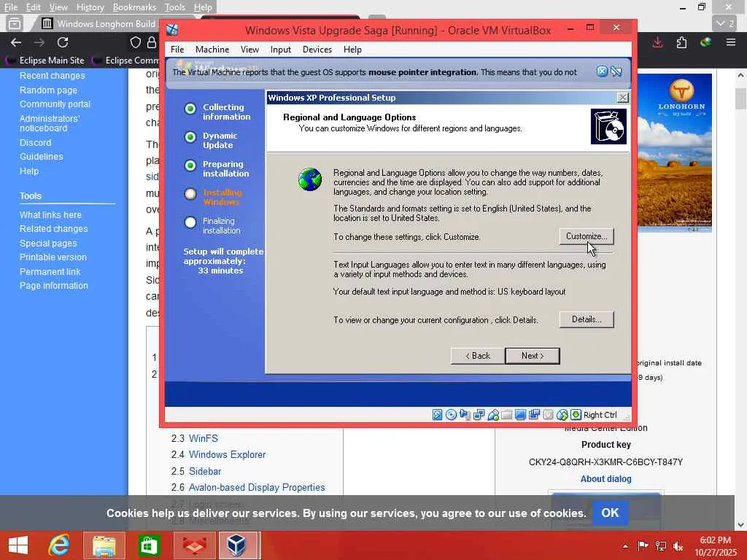Click the network adapters icon in VirtualBox status bar
The width and height of the screenshot is (747, 560).
[479, 415]
